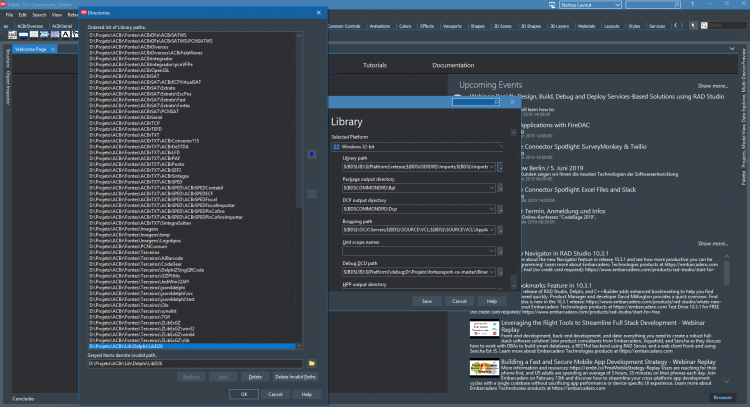Click the first component icon in ACBr palette
Viewport: 750px width, 407px height.
12,34
